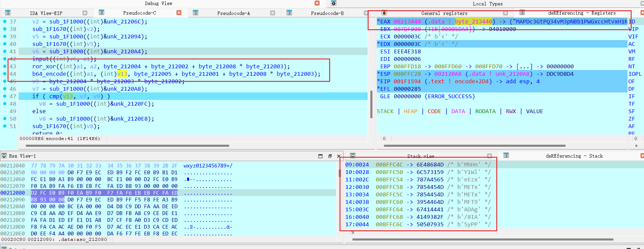Screen dimensions: 644x249
Task: Click the deREferencing - Stack tab icon
Action: pos(506,156)
